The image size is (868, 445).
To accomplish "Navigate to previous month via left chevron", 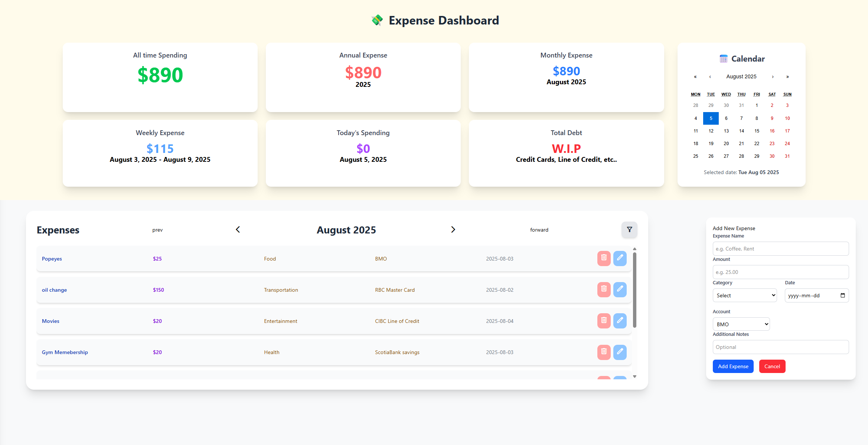I will pos(237,229).
